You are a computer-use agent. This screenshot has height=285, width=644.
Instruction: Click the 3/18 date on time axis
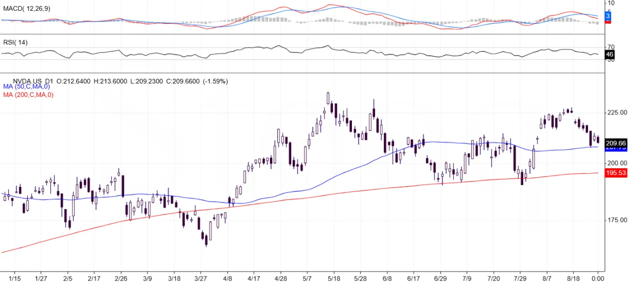pos(174,278)
